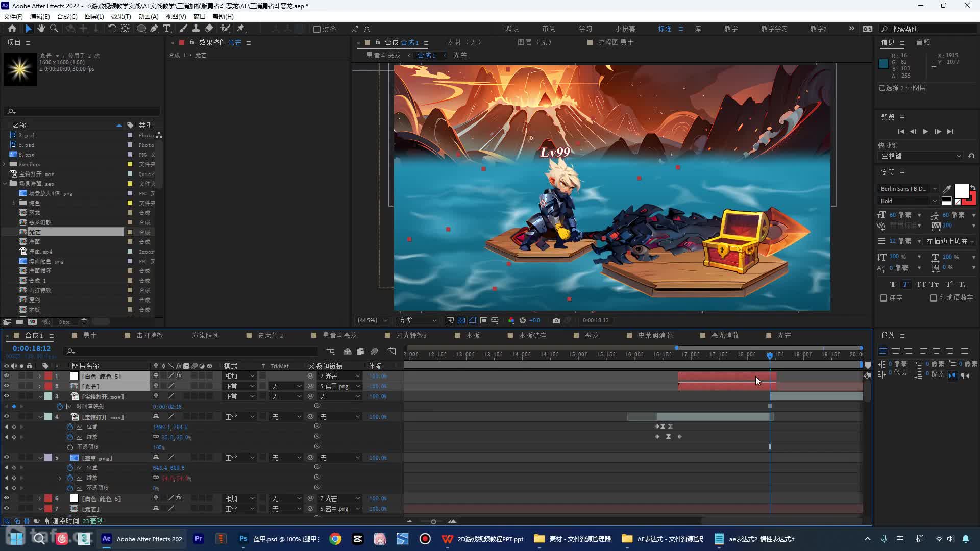Switch to the 击打特效 timeline tab

[150, 335]
